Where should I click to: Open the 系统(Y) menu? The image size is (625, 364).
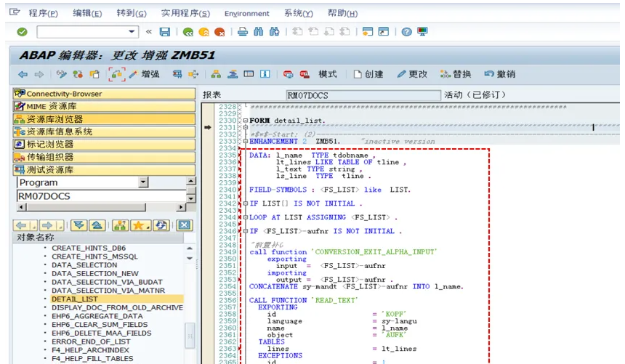coord(299,13)
